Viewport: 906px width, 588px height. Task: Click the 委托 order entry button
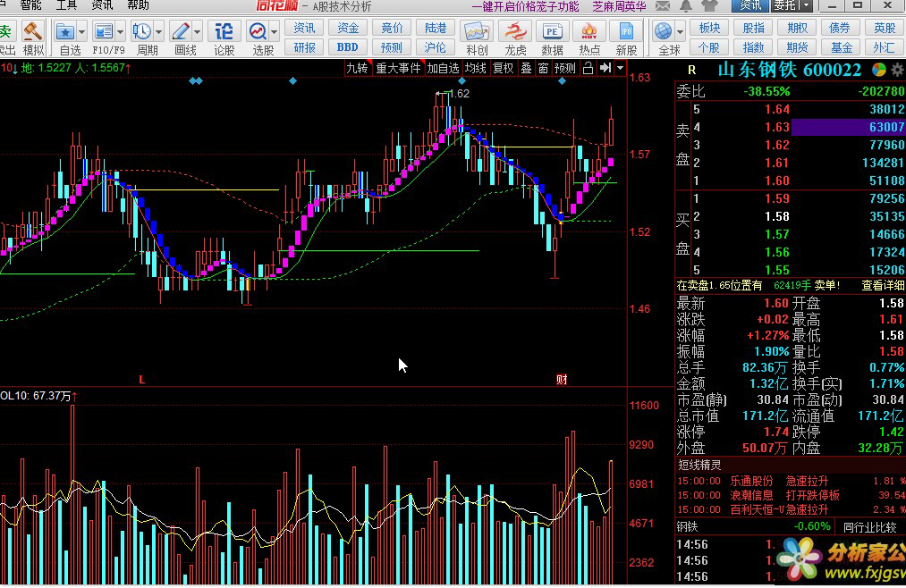pyautogui.click(x=785, y=5)
